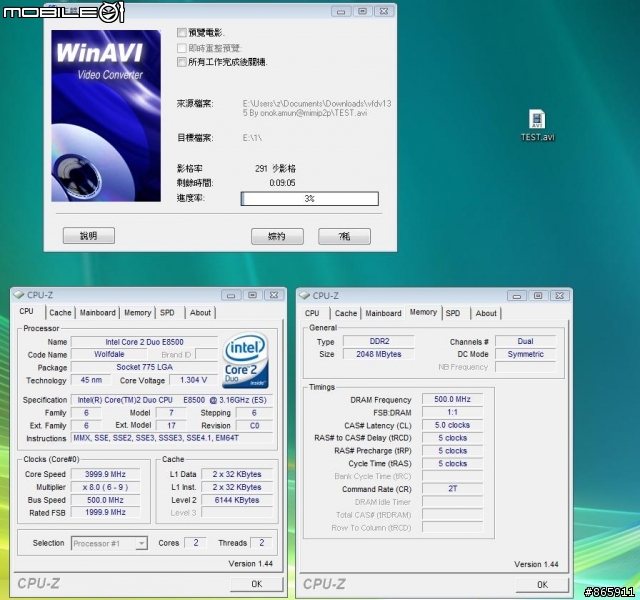Click the 說明 help button in WinAVI
Image resolution: width=640 pixels, height=600 pixels.
coord(89,236)
